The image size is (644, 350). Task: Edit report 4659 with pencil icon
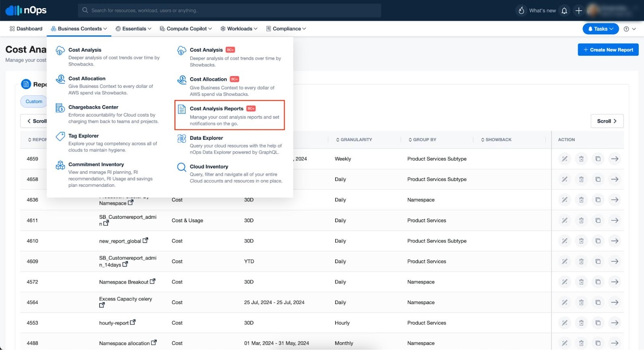(x=565, y=159)
